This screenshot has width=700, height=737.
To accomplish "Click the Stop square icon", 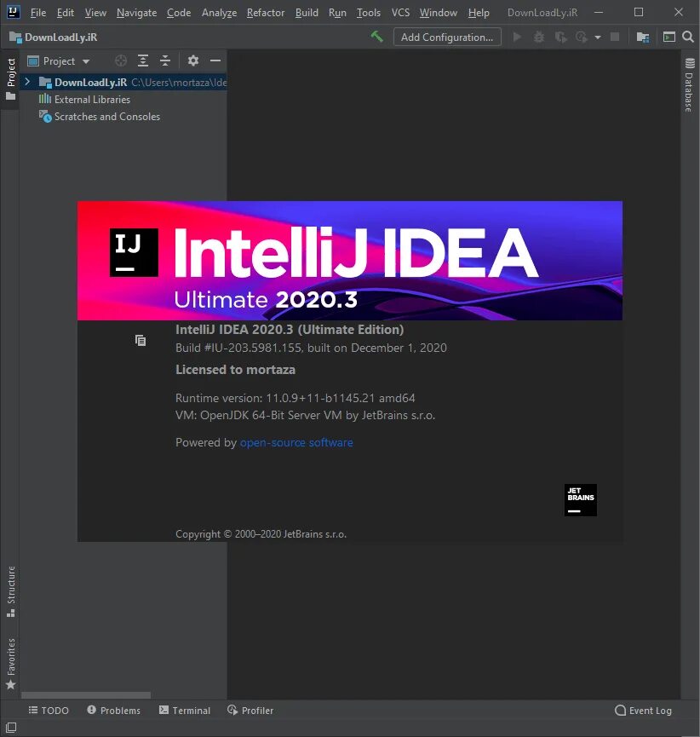I will pyautogui.click(x=615, y=37).
